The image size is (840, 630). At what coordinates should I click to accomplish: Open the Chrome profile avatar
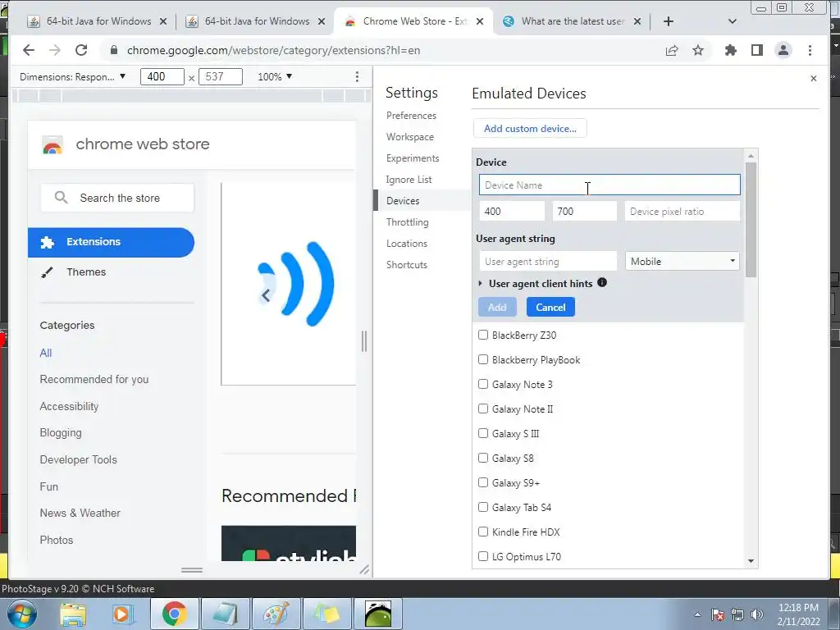coord(783,50)
